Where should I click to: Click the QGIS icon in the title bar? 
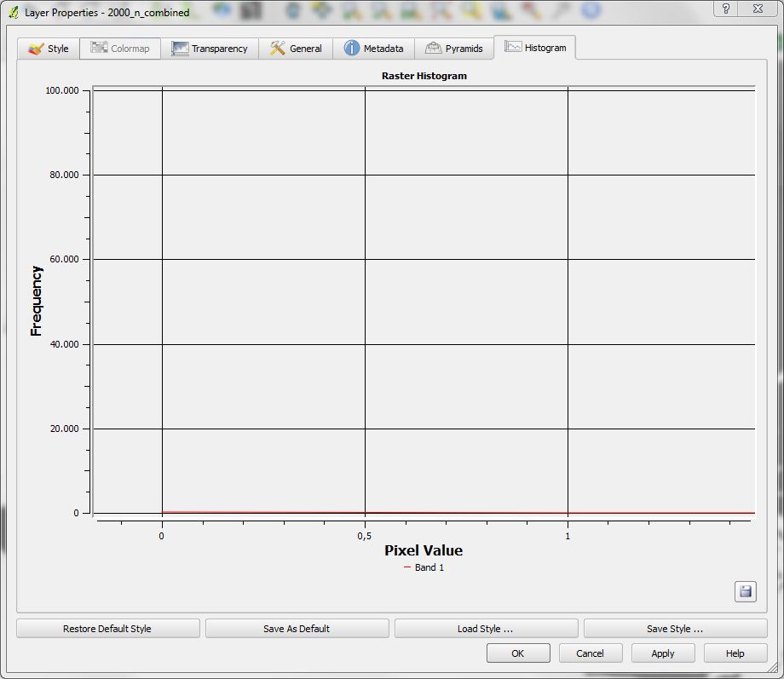[x=14, y=12]
